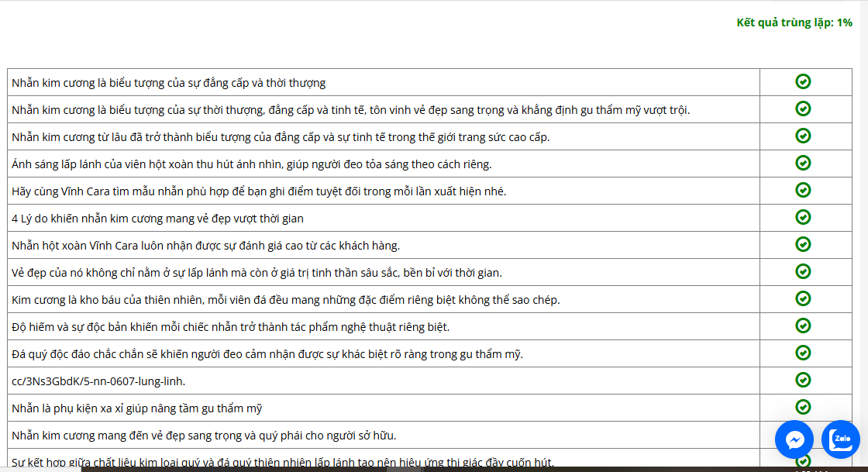Click check icon for 'Vẻ đẹp của nó' row
This screenshot has height=472, width=868.
[x=803, y=272]
